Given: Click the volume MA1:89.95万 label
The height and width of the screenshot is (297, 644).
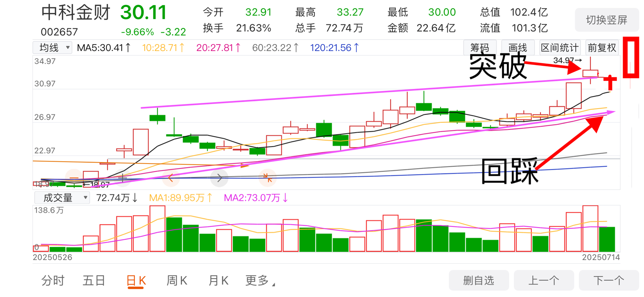Looking at the screenshot, I should [181, 198].
